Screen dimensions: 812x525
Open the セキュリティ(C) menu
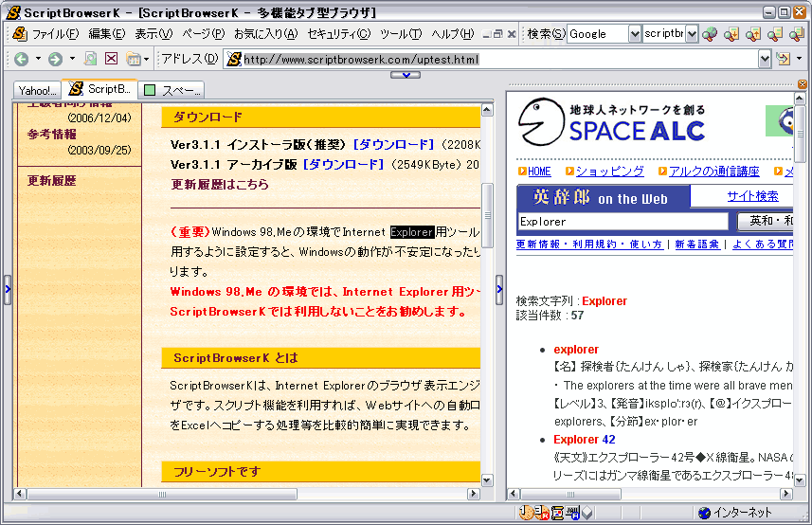pos(338,34)
